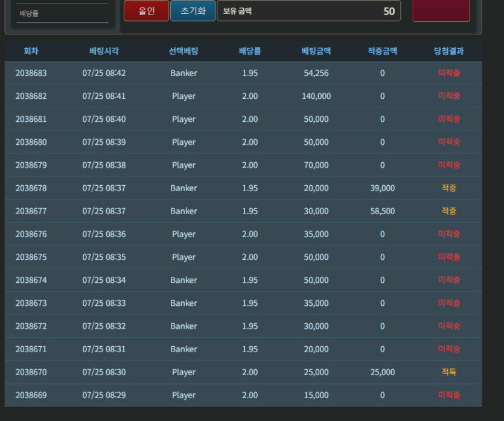This screenshot has width=504, height=421.
Task: Click the 선택베팅 column header
Action: pos(183,51)
